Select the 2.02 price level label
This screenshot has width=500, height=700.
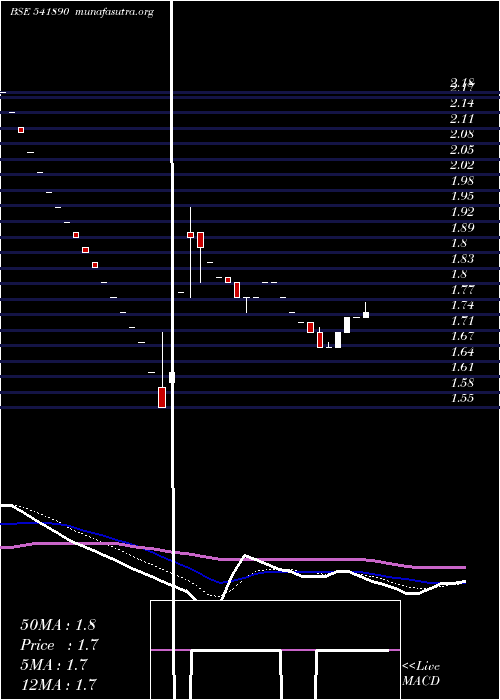462,165
